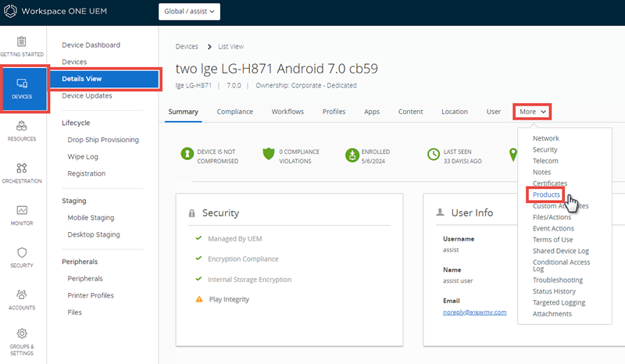Open Device Updates in the side menu
This screenshot has height=364, width=625.
point(87,95)
